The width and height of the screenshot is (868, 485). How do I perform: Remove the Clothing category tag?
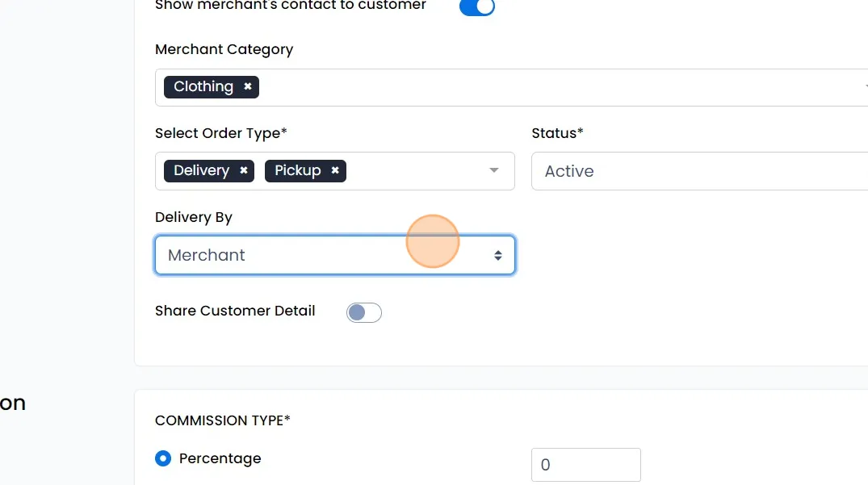point(247,87)
